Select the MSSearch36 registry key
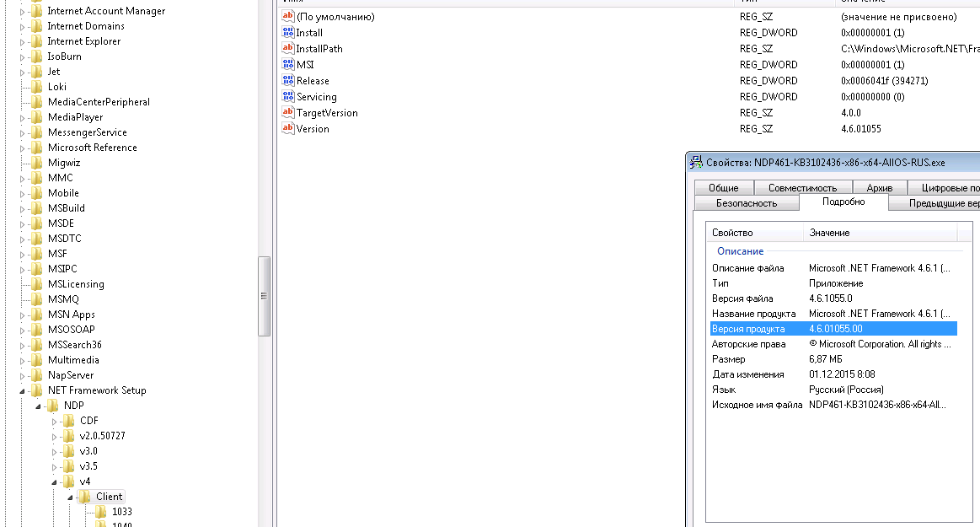This screenshot has height=527, width=980. (74, 345)
